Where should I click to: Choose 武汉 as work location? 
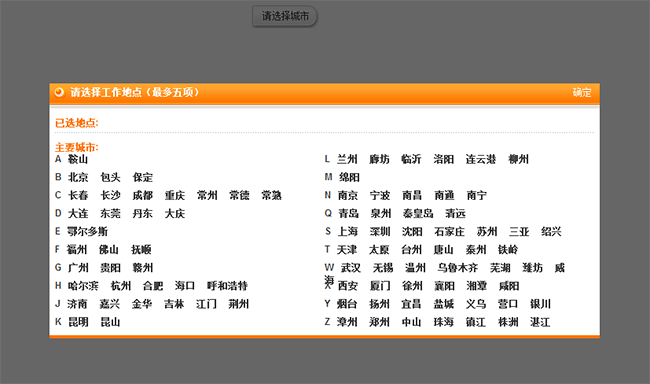[x=351, y=268]
